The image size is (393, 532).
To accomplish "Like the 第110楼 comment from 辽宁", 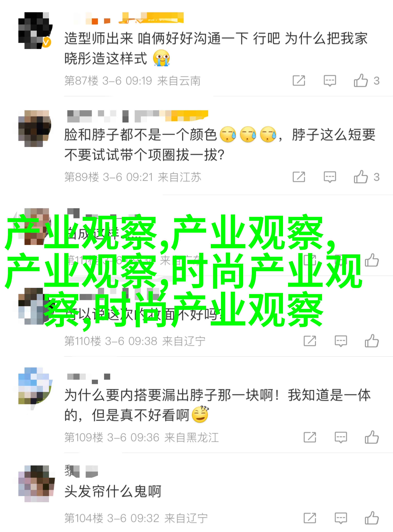I will pos(372,341).
